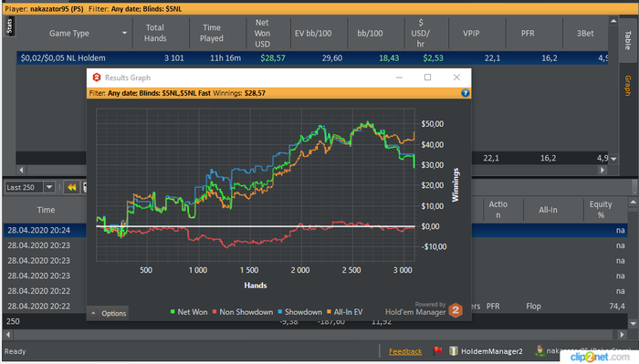Expand the graph Options panel

click(x=109, y=313)
